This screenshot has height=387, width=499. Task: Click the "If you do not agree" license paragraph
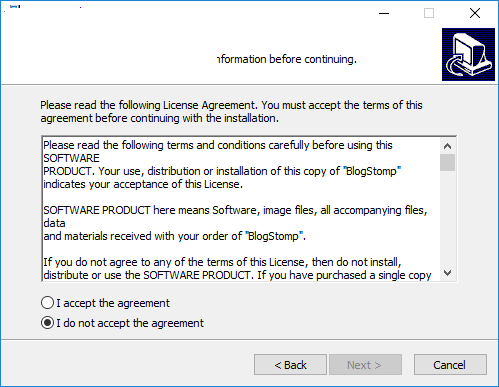(237, 269)
